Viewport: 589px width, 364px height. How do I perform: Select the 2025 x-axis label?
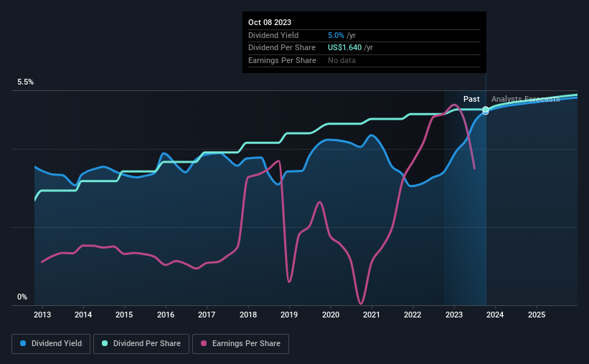point(537,315)
